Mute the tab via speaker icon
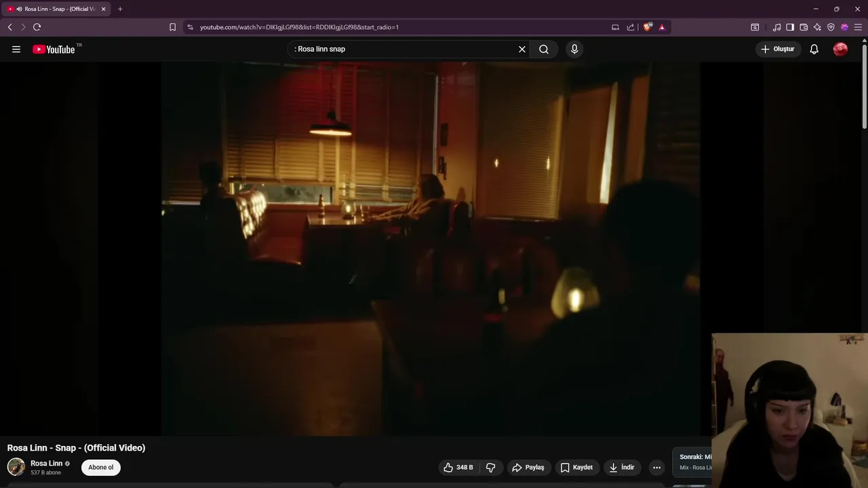The height and width of the screenshot is (488, 868). point(19,9)
